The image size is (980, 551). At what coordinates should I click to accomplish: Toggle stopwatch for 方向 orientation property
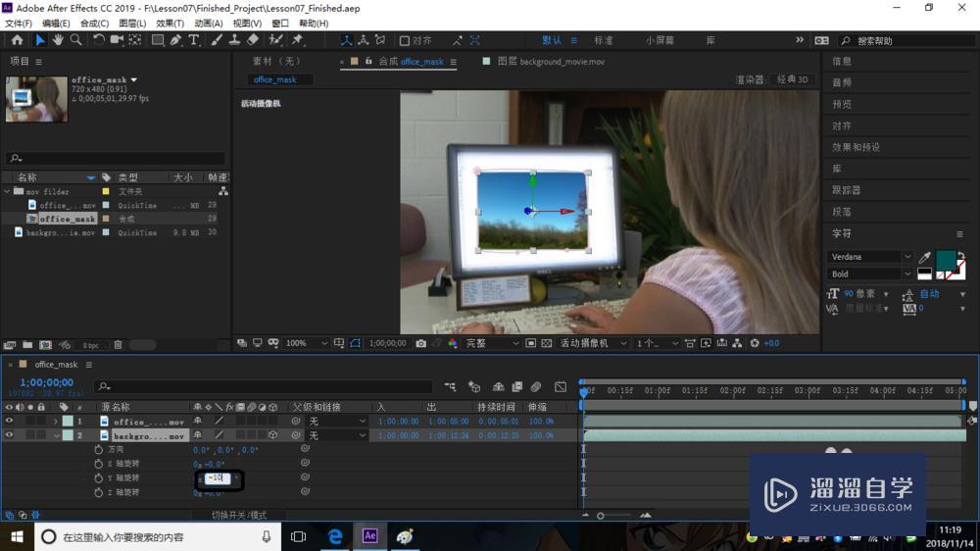click(98, 450)
